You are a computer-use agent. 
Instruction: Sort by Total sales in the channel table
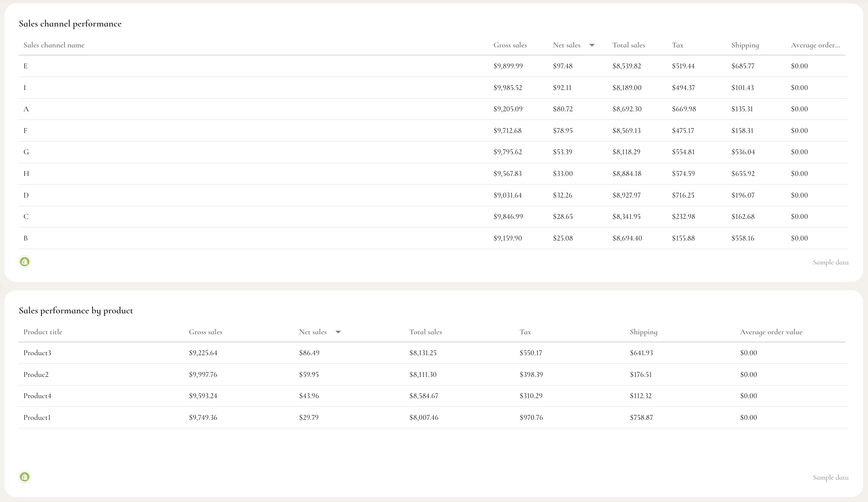coord(629,45)
